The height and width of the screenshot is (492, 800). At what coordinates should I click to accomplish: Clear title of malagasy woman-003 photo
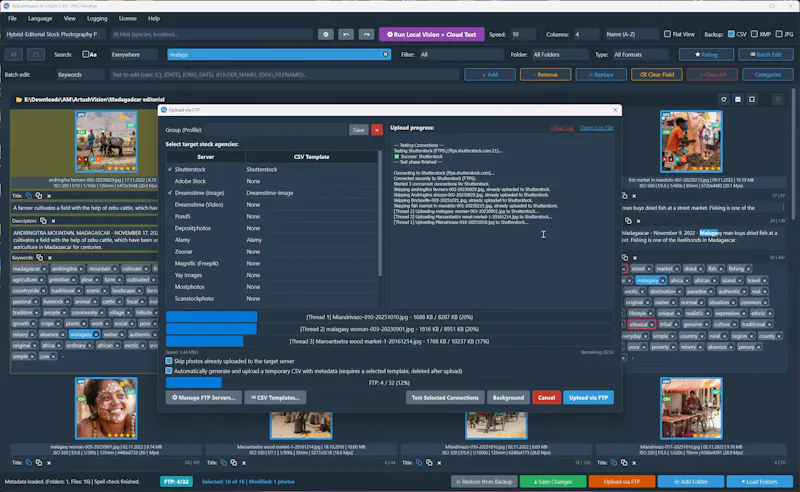point(49,462)
